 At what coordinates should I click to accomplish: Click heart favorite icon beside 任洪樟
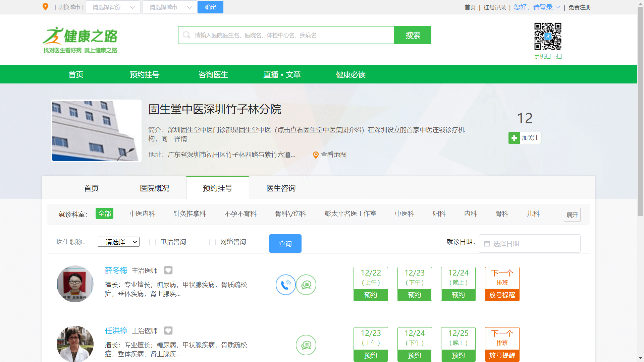point(168,330)
